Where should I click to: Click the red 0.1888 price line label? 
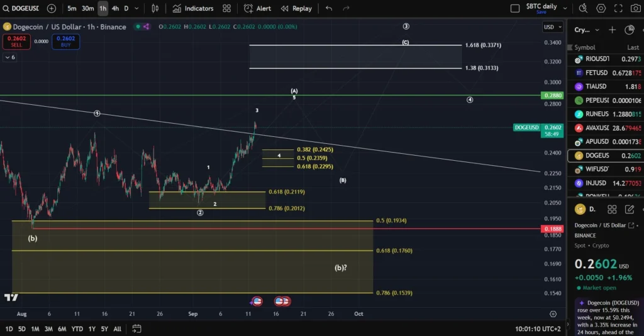coord(552,229)
